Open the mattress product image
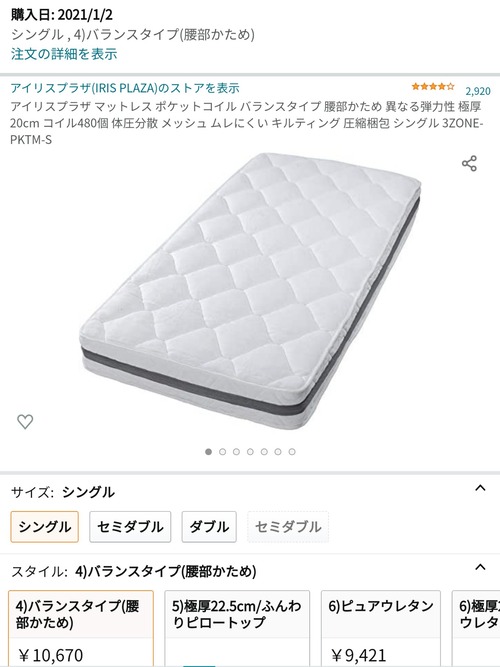 coord(250,291)
